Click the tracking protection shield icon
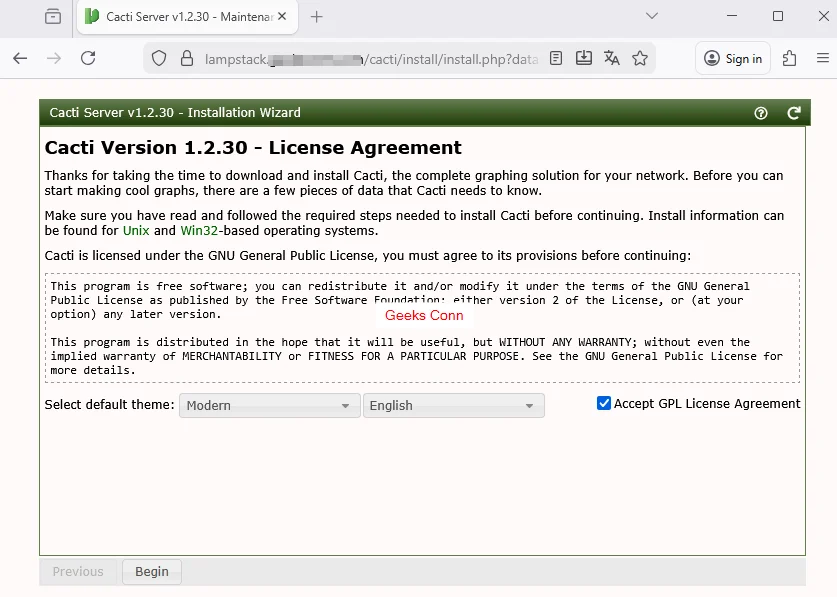Image resolution: width=837 pixels, height=597 pixels. tap(159, 58)
